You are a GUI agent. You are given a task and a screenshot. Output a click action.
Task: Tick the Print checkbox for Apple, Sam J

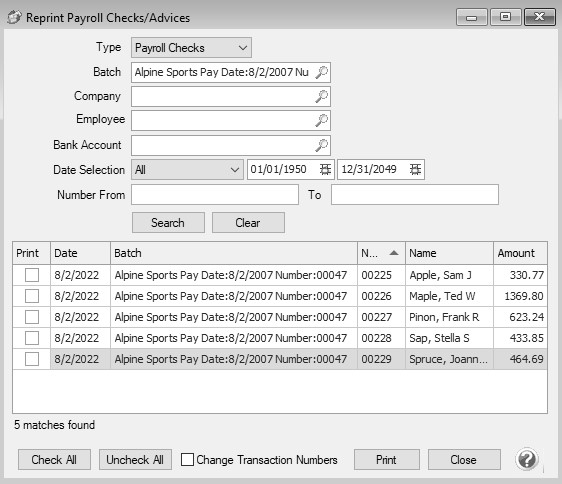click(x=32, y=275)
